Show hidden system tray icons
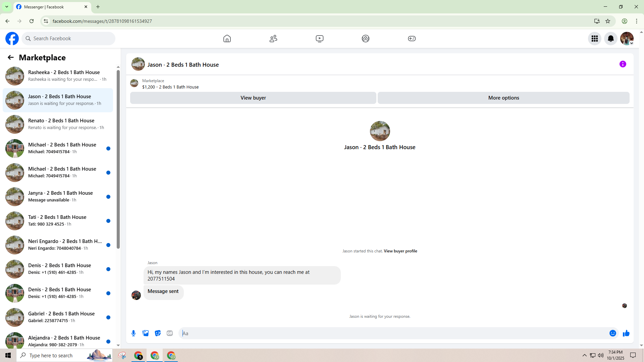644x362 pixels. [x=585, y=355]
